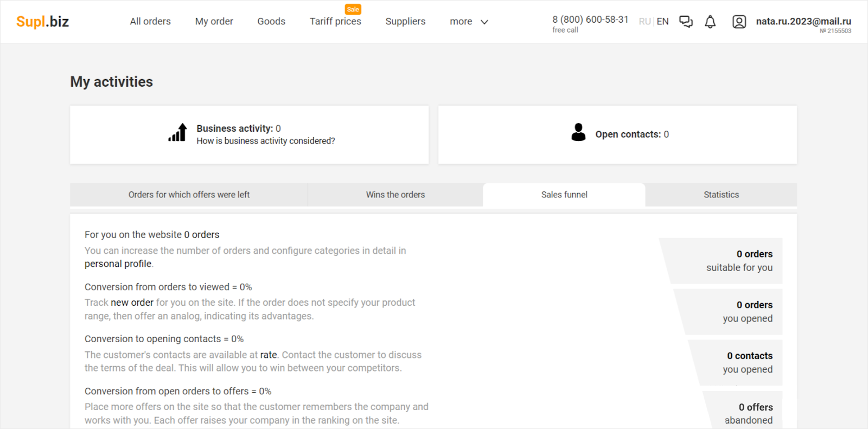The height and width of the screenshot is (429, 868).
Task: Click the Supl.biz logo
Action: pos(42,21)
